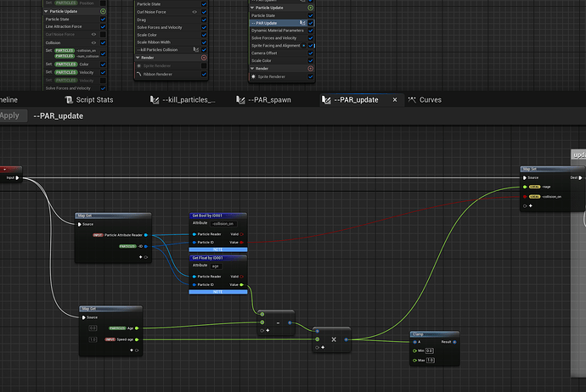
Task: Edit the -collision_on Attribute field
Action: 223,224
